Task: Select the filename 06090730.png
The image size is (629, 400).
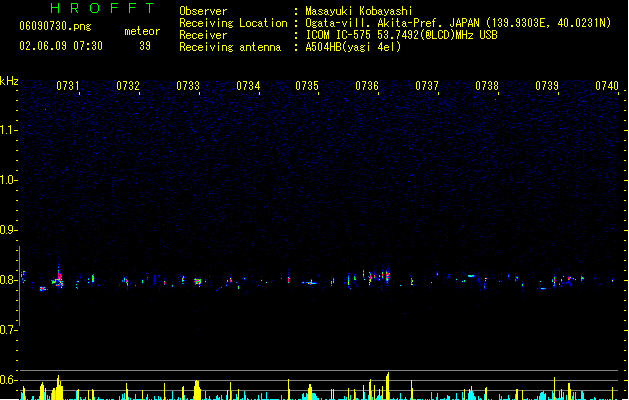Action: tap(55, 26)
